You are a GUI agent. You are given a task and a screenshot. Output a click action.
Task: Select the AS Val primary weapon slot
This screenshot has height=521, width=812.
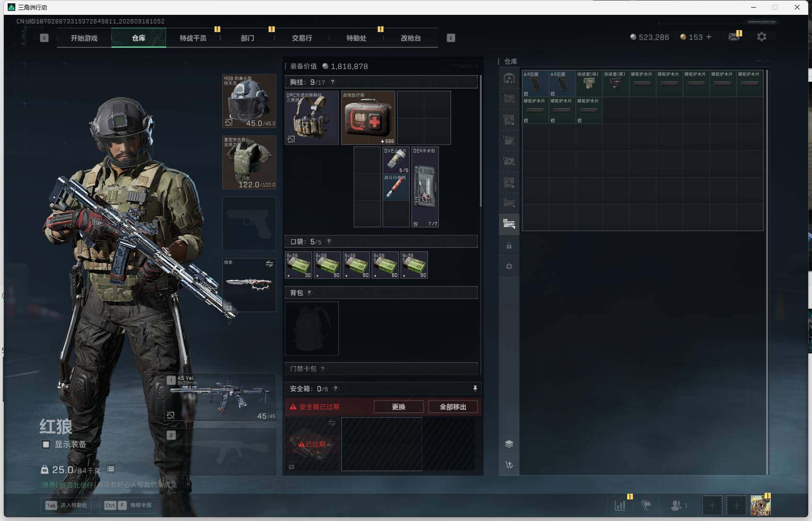pos(221,397)
